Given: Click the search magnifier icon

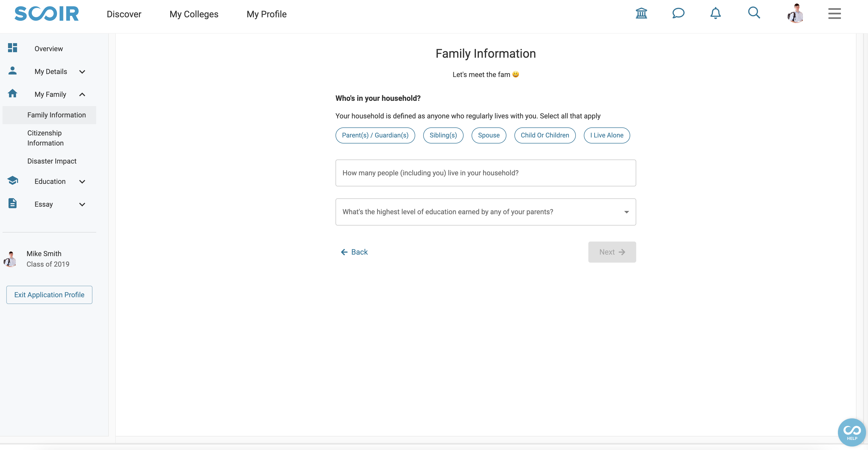Looking at the screenshot, I should tap(754, 13).
